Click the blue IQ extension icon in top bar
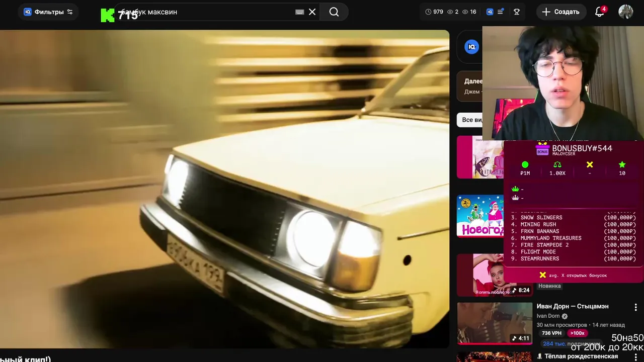 click(490, 12)
